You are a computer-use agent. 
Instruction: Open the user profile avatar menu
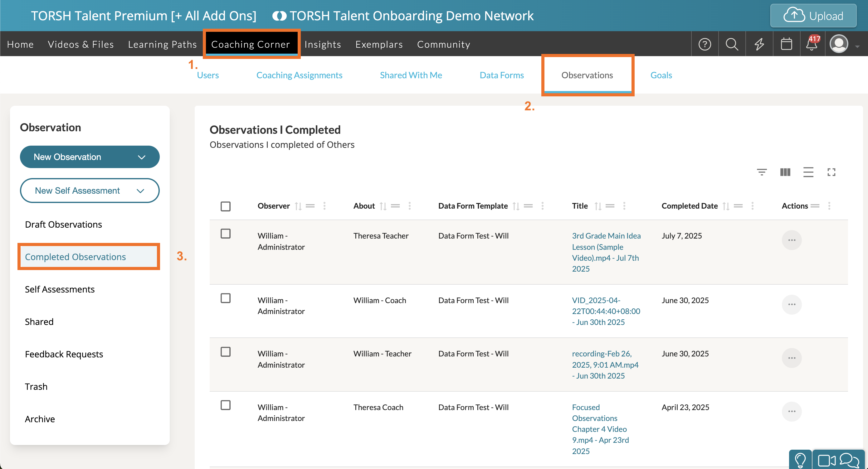pyautogui.click(x=839, y=44)
